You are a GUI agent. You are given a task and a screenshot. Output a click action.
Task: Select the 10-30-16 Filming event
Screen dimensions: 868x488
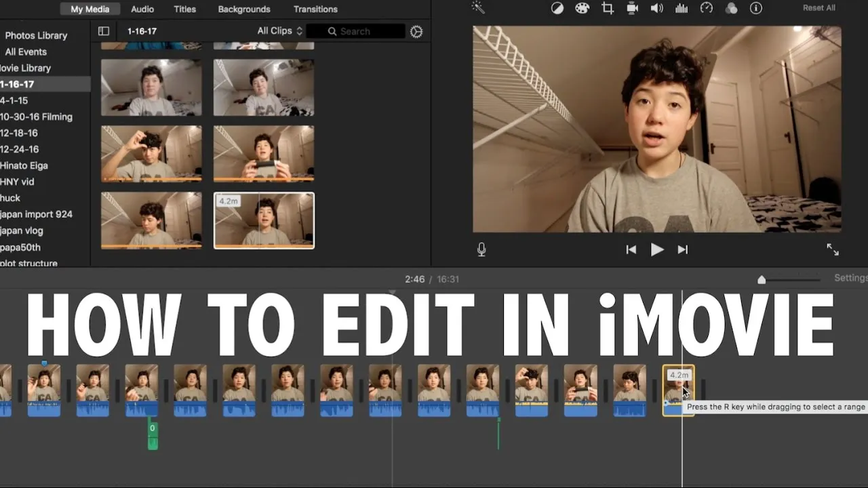click(36, 117)
